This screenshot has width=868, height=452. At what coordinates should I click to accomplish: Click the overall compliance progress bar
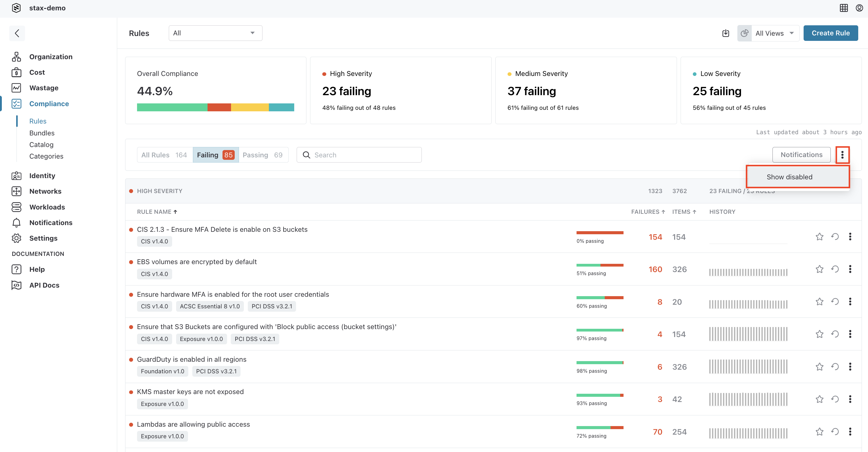[215, 107]
